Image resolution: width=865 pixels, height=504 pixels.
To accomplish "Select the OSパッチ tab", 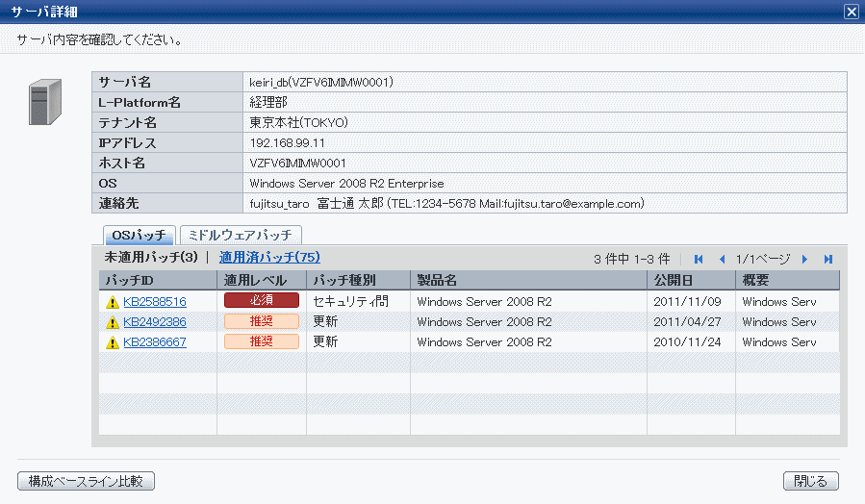I will [x=139, y=236].
